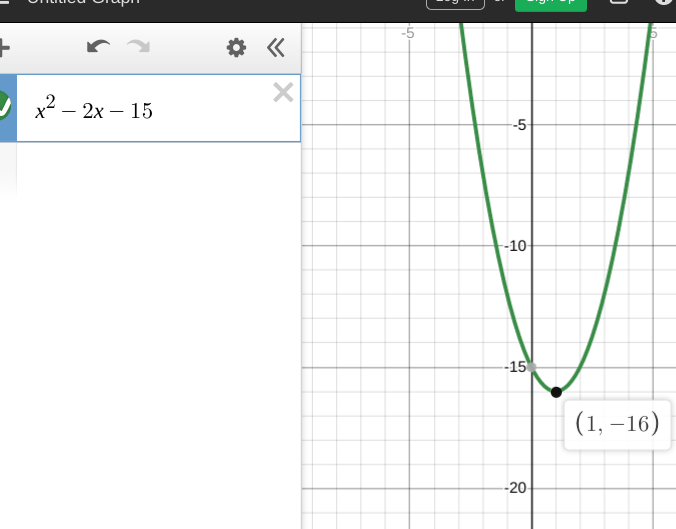
Task: Click the undo arrow icon
Action: click(x=98, y=47)
